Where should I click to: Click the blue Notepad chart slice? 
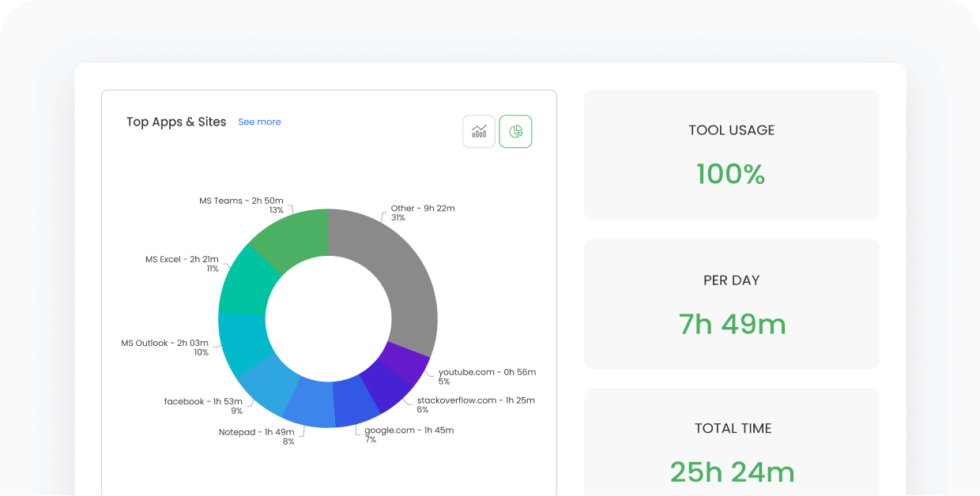pyautogui.click(x=308, y=403)
